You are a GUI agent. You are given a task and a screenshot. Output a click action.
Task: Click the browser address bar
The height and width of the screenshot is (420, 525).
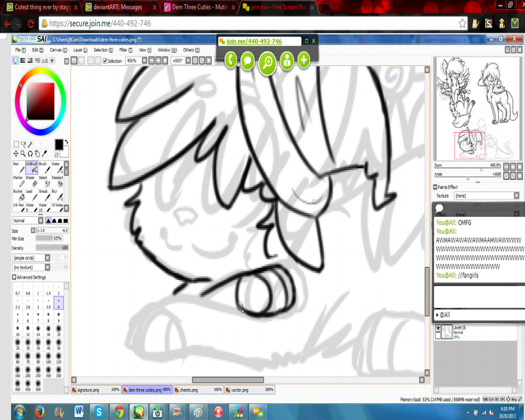tap(253, 24)
